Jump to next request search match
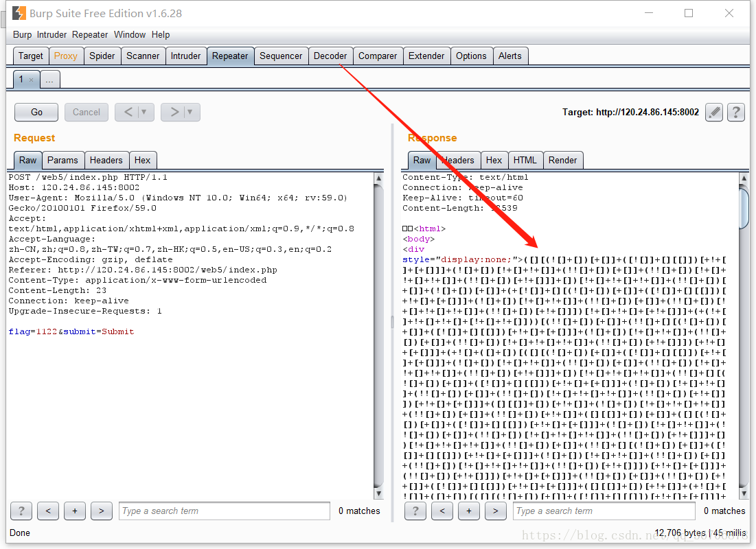The height and width of the screenshot is (549, 756). click(101, 511)
